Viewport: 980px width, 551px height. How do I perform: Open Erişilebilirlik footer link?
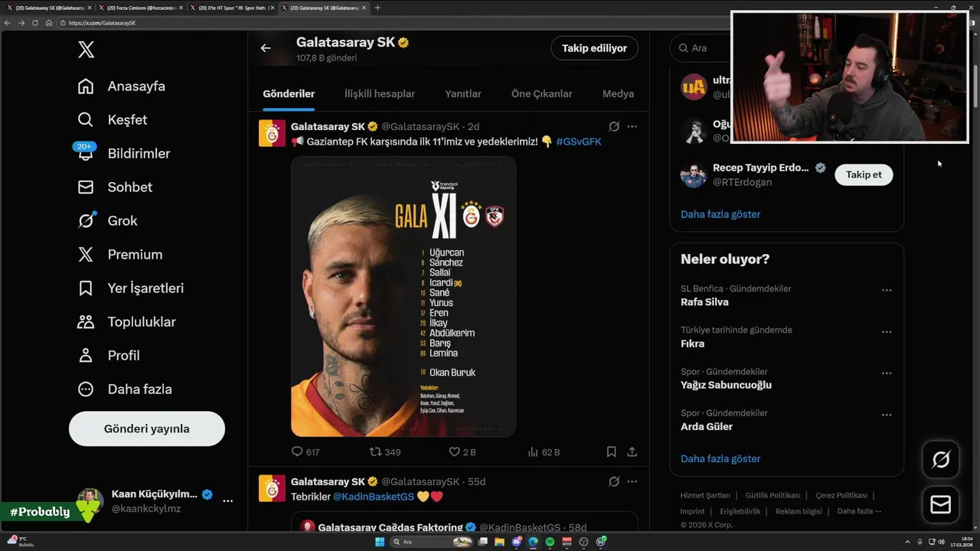pyautogui.click(x=740, y=511)
